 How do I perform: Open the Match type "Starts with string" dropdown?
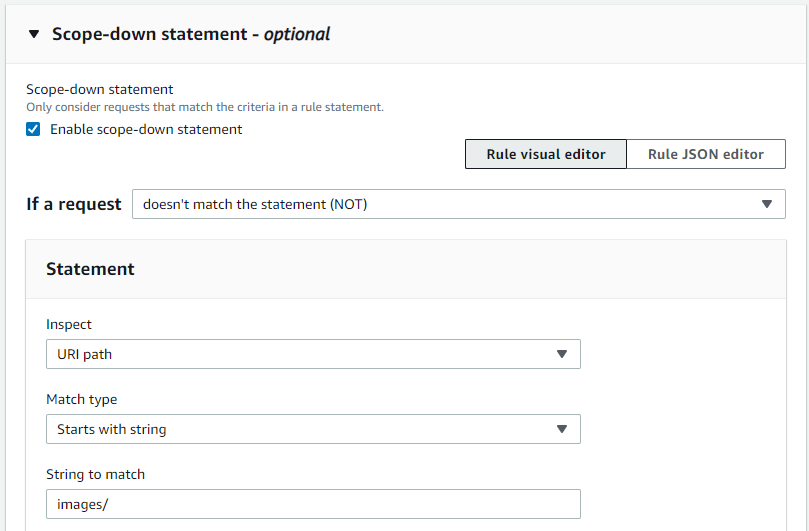[313, 429]
